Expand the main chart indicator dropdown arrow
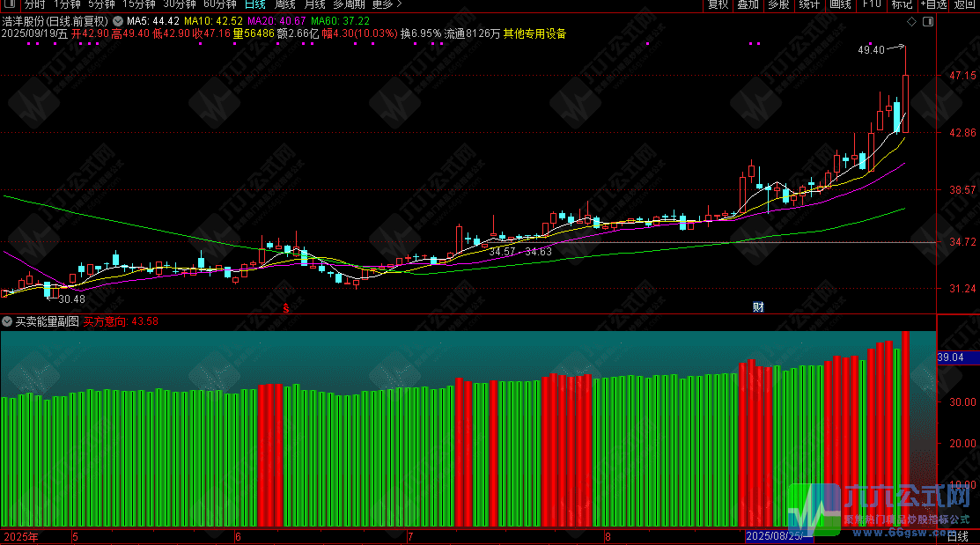Viewport: 980px width, 545px height. point(117,21)
